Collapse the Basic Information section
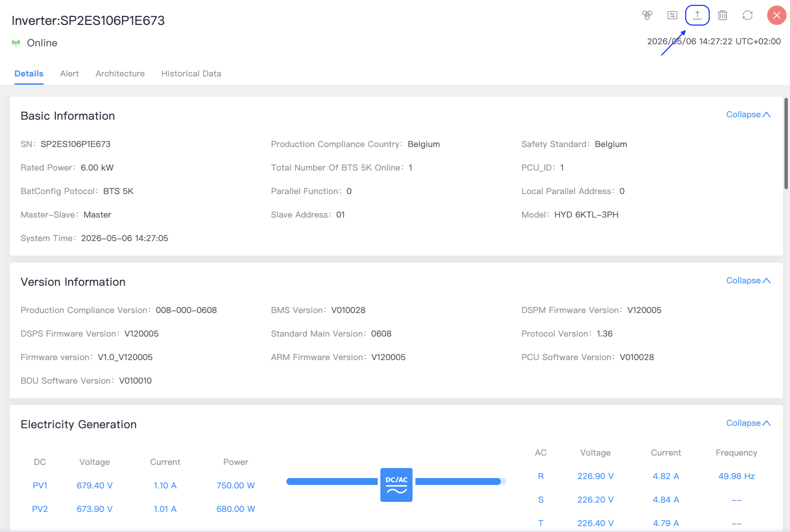Viewport: 790px width, 532px height. pos(748,114)
